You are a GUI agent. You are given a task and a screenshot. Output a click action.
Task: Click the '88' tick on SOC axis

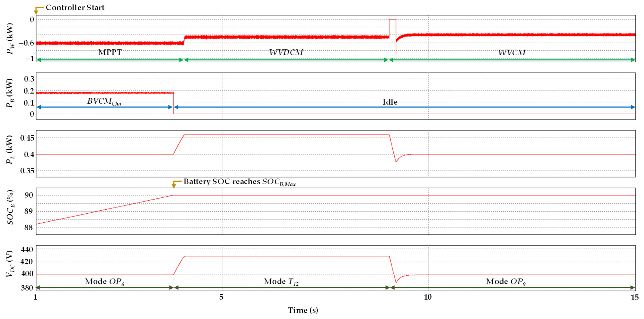click(x=29, y=228)
